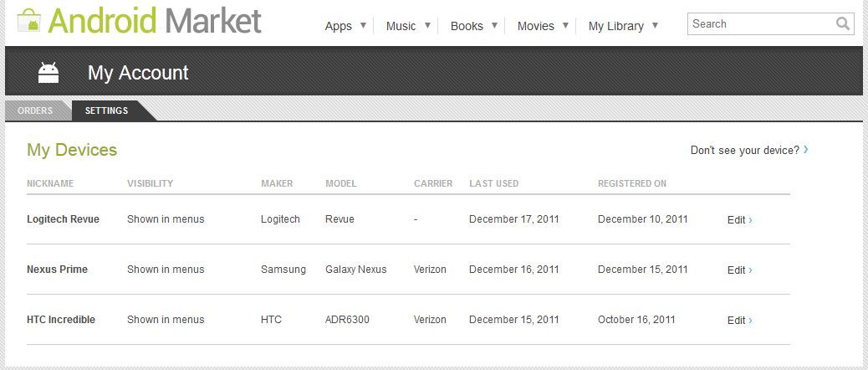This screenshot has width=868, height=370.
Task: Expand the My Library dropdown
Action: pos(623,25)
